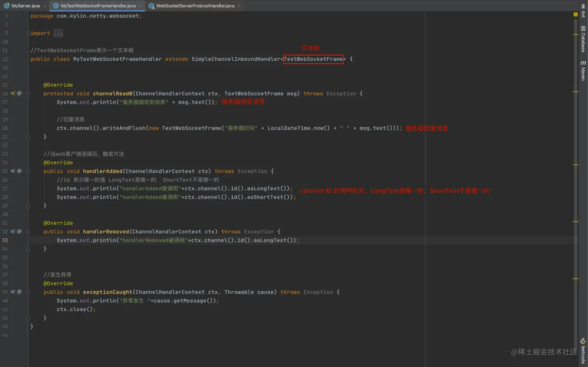Click class name MyTextWebSocketFrameHandler in the class declaration
The image size is (588, 367).
tap(118, 59)
